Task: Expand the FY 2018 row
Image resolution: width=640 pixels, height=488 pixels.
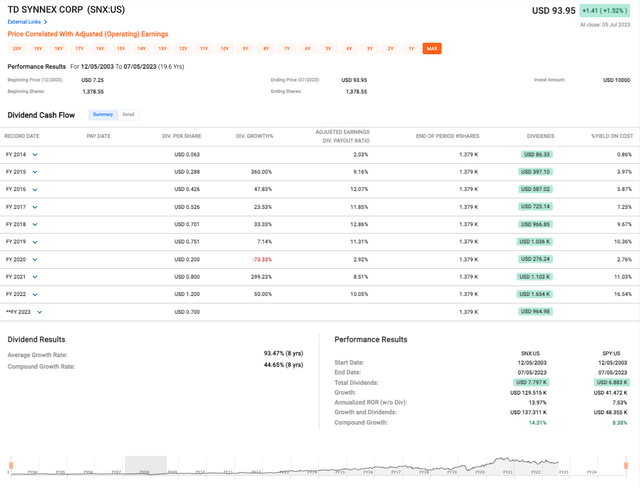Action: coord(35,224)
